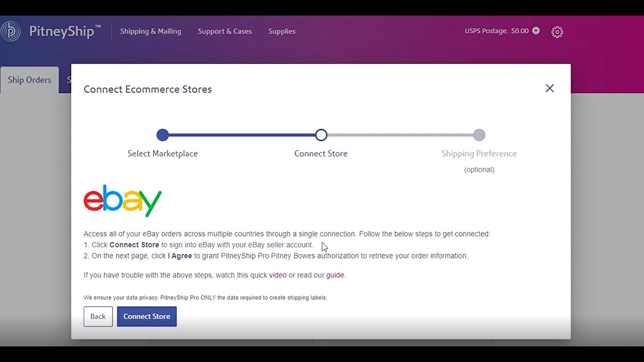This screenshot has width=644, height=362.
Task: Click the (optional) label under Shipping Preference
Action: point(479,169)
